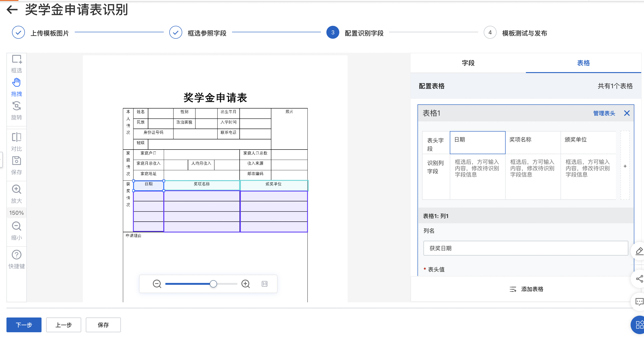Click the 颁奖单位 column recognition field cell
This screenshot has height=341, width=644.
pos(588,177)
